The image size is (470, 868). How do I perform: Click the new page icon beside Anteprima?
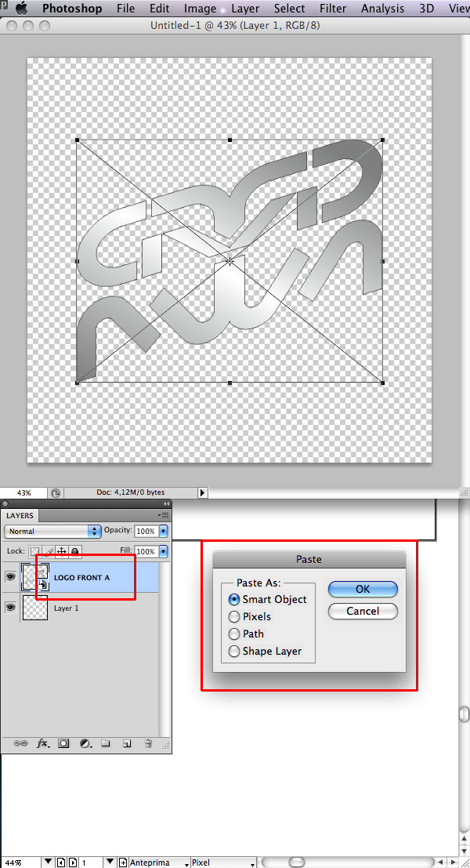[123, 863]
